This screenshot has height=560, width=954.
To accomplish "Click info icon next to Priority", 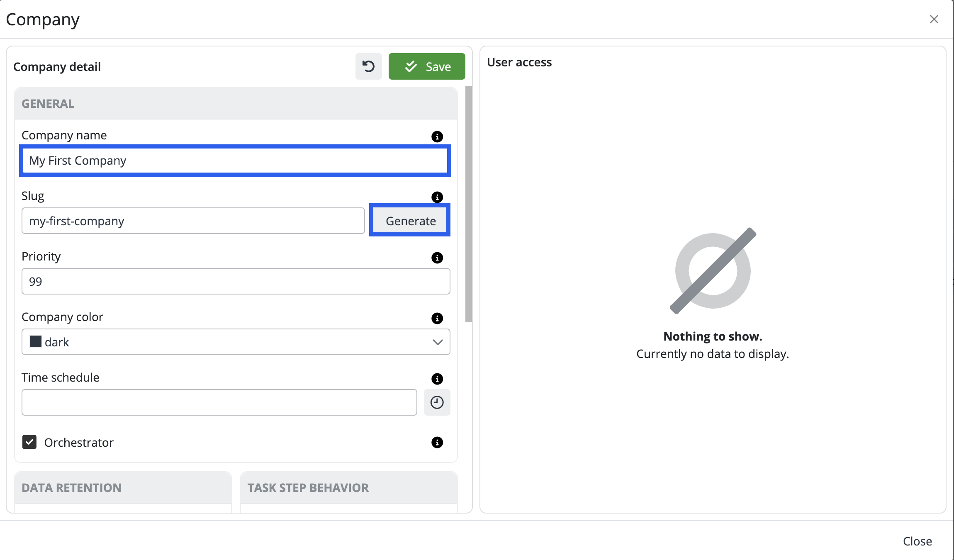I will pos(437,258).
